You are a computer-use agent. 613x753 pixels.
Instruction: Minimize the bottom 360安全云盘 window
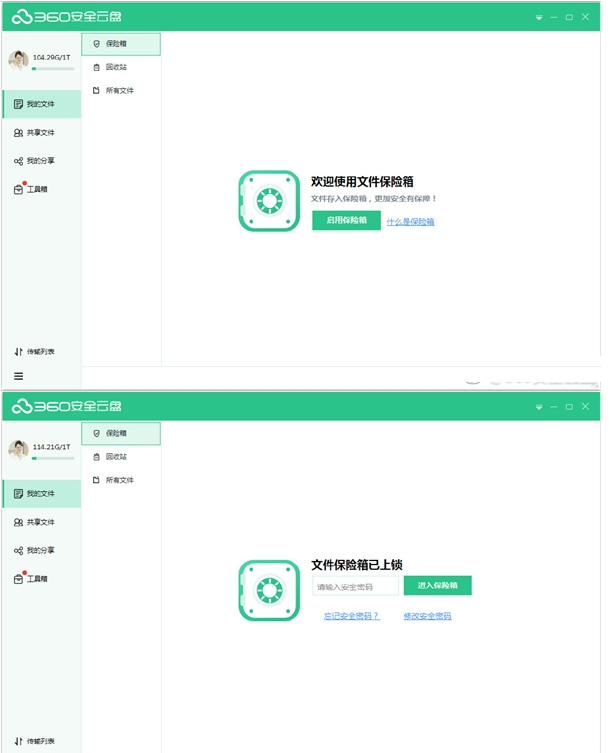click(x=554, y=407)
